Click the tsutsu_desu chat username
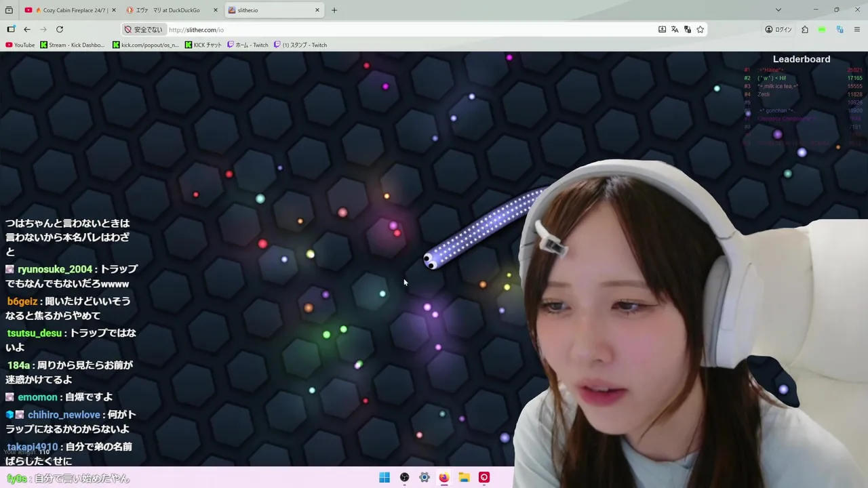Image resolution: width=868 pixels, height=488 pixels. point(35,333)
